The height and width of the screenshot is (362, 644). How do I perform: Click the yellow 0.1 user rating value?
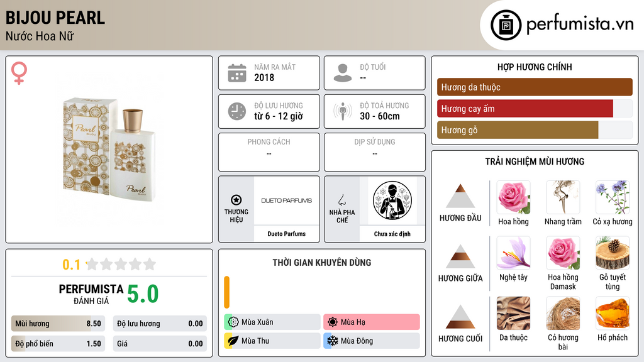pos(71,265)
